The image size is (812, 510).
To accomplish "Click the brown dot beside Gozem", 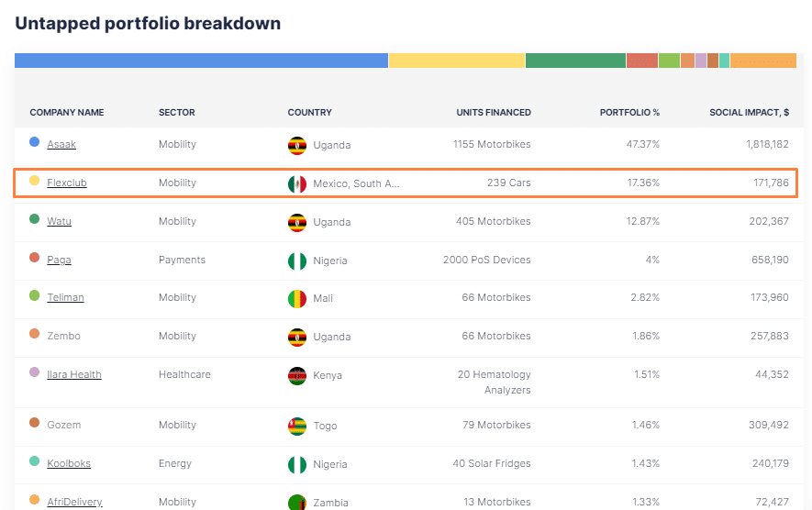I will [x=34, y=423].
